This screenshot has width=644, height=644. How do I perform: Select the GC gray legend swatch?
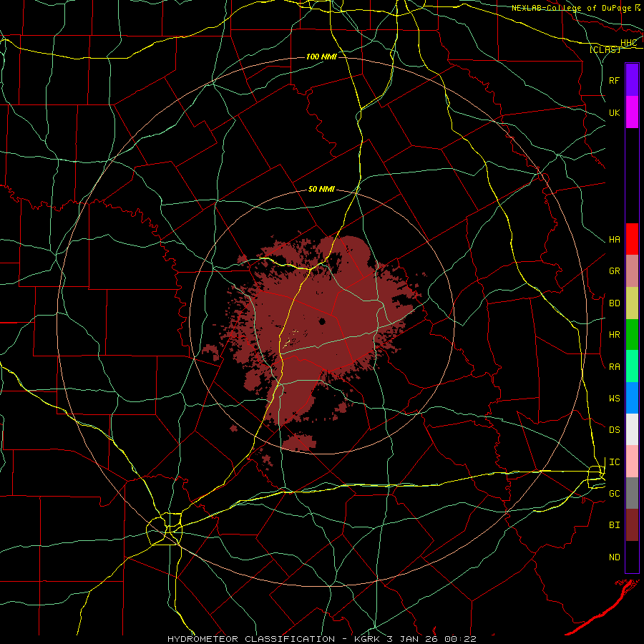(x=632, y=493)
